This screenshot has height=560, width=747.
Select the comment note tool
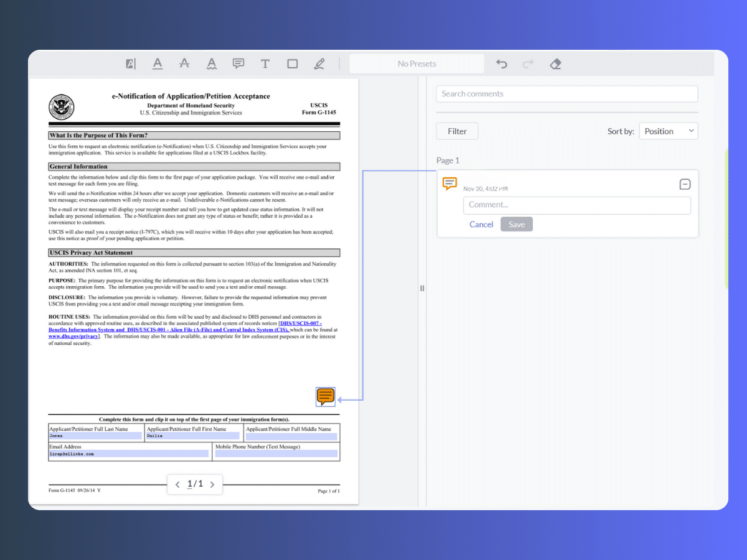(x=238, y=63)
